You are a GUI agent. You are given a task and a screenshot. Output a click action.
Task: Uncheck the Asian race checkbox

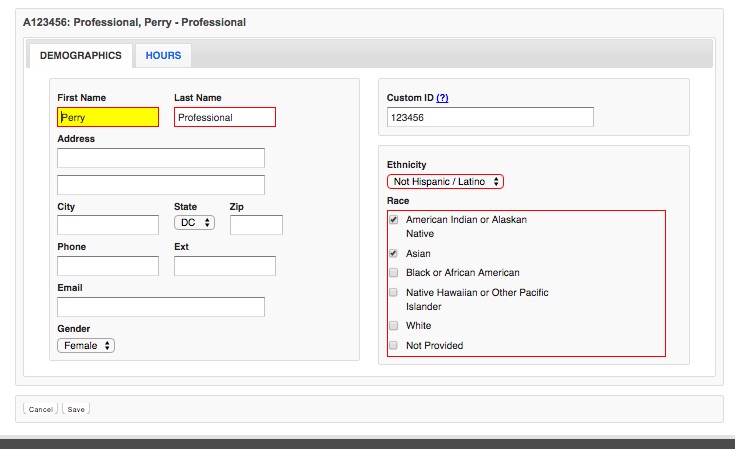tap(394, 254)
